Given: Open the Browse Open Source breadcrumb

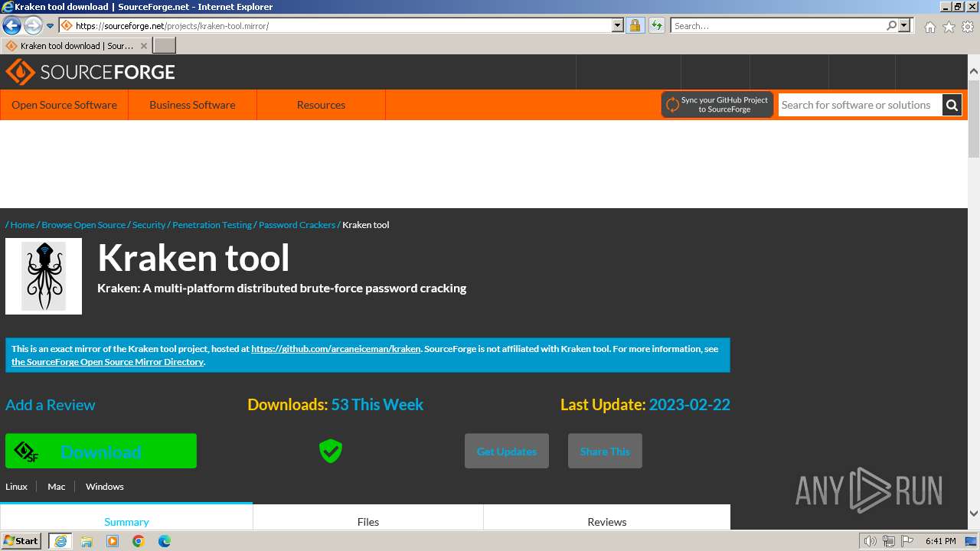Looking at the screenshot, I should pos(83,225).
